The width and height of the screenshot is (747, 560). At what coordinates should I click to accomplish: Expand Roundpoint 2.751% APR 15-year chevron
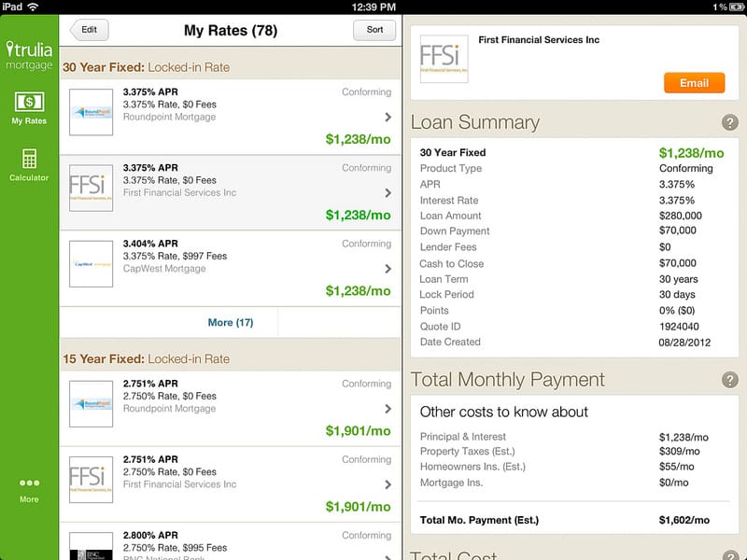coord(388,409)
